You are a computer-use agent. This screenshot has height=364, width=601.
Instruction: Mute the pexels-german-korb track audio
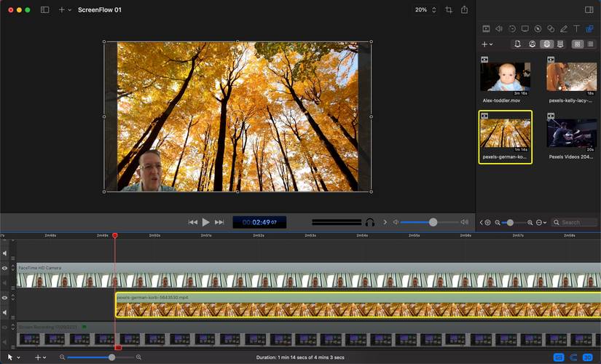pos(4,312)
